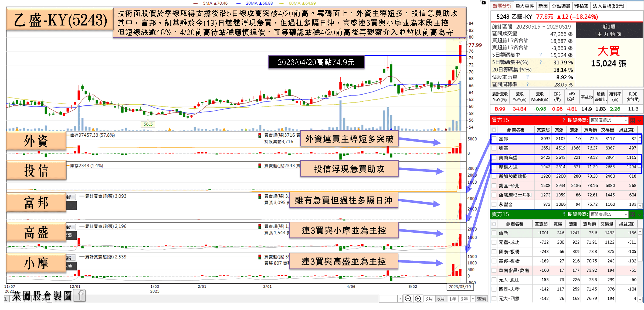The height and width of the screenshot is (310, 644).
Task: Click the 近1週 主力動向 panel header
Action: click(x=609, y=30)
